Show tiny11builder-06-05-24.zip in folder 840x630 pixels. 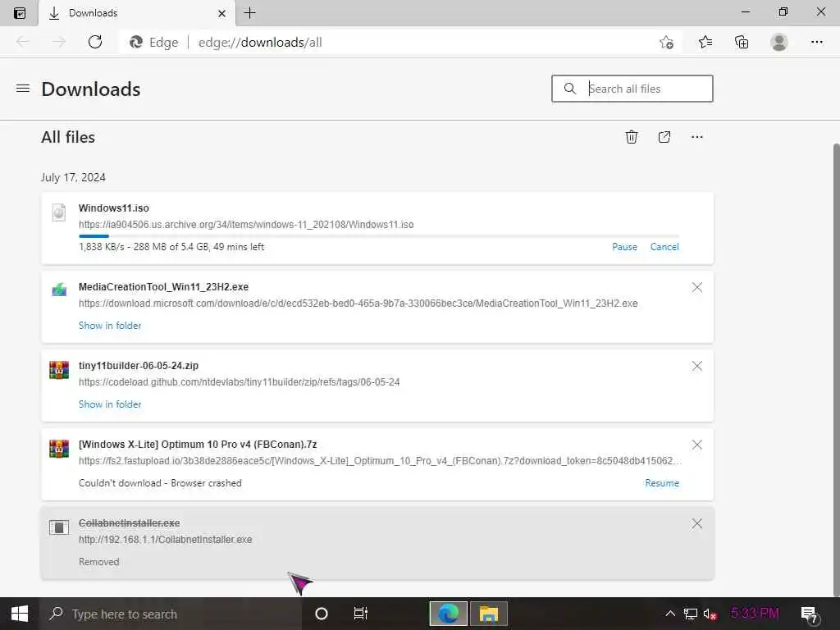click(110, 404)
